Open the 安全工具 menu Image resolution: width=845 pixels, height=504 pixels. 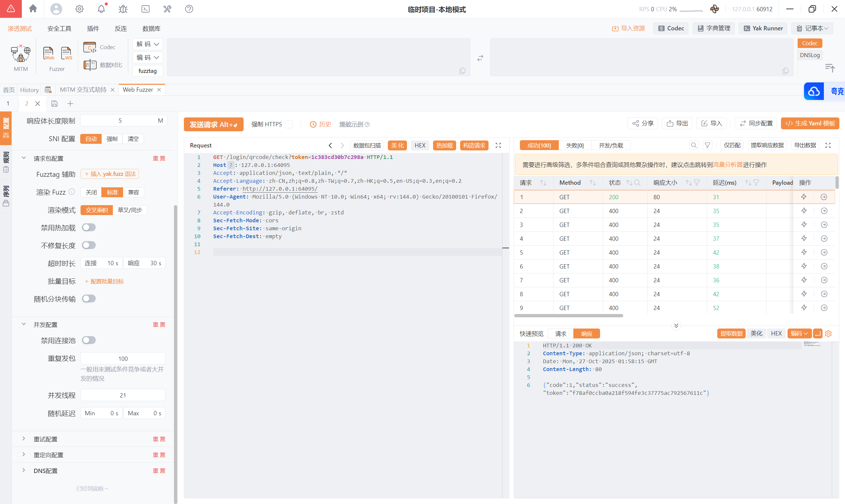click(x=59, y=28)
